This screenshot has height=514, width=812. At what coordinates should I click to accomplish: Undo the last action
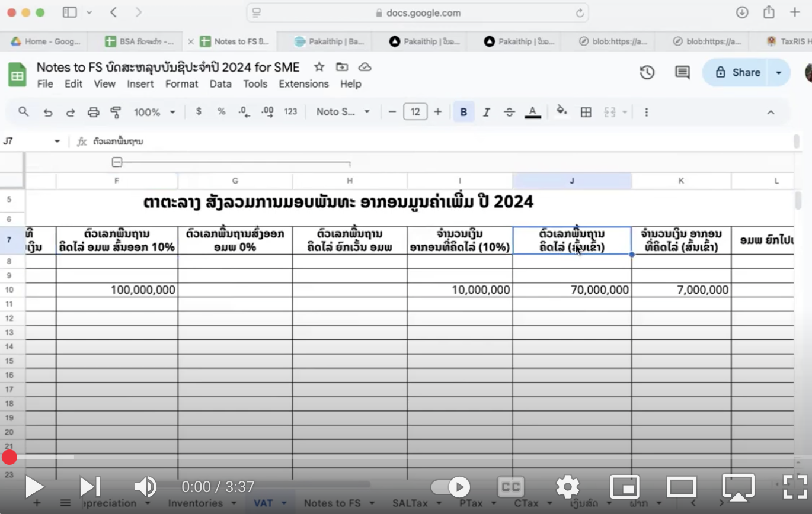48,112
